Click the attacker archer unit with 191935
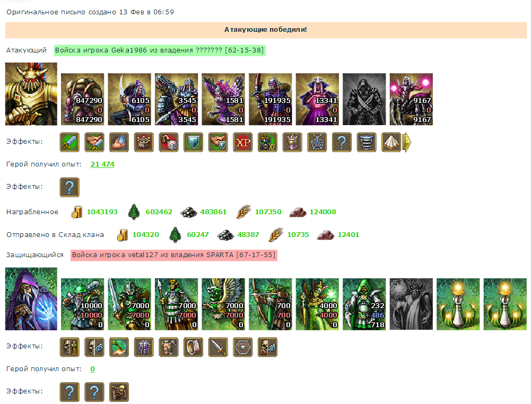Screen dimensions: 532x404 (x=271, y=99)
